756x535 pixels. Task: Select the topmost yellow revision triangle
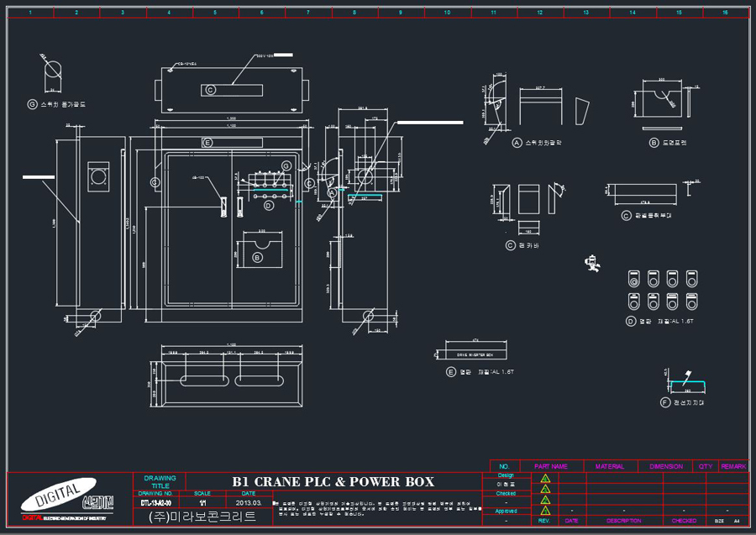click(545, 479)
